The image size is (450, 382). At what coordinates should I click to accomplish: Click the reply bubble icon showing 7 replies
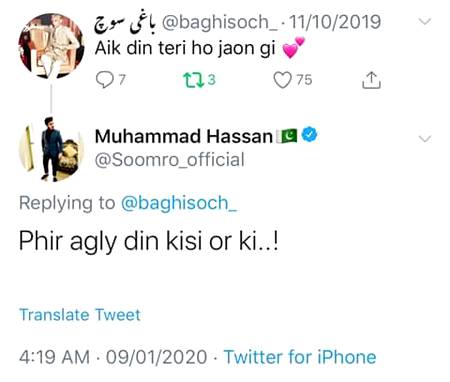point(104,80)
